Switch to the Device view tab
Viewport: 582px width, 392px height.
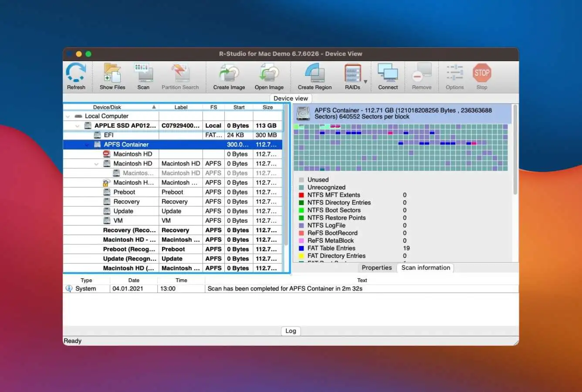(x=291, y=98)
